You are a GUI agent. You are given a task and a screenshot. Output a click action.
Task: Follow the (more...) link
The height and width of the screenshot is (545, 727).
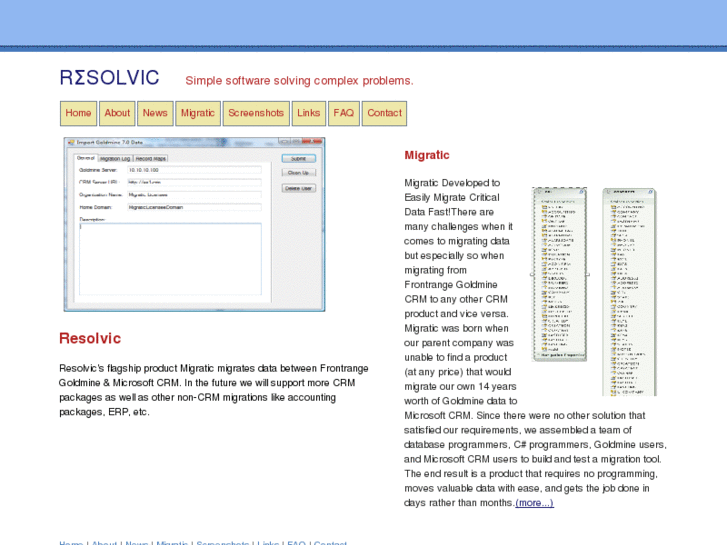pos(534,503)
